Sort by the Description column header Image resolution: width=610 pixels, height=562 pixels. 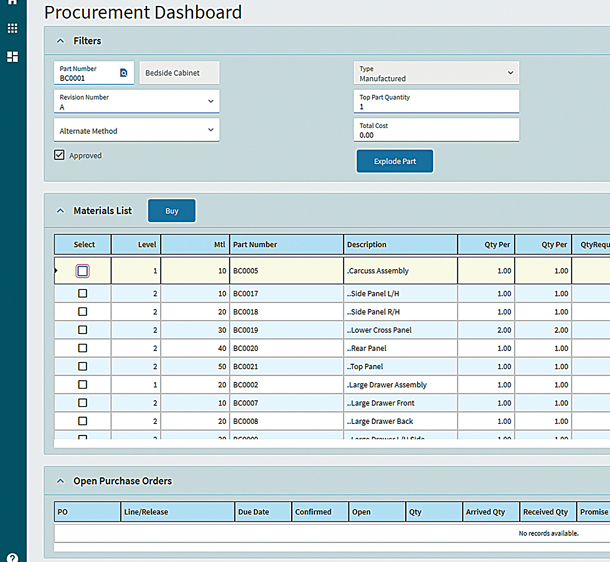(x=400, y=244)
